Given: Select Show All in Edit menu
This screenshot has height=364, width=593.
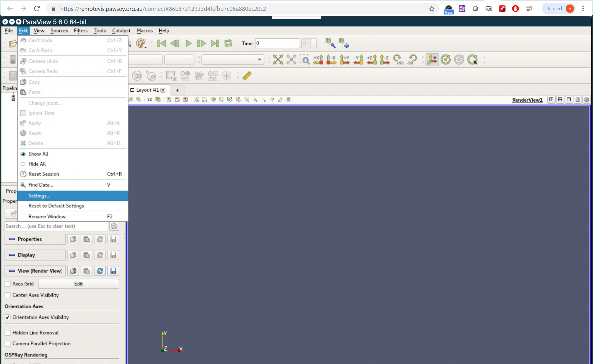Looking at the screenshot, I should coord(72,154).
